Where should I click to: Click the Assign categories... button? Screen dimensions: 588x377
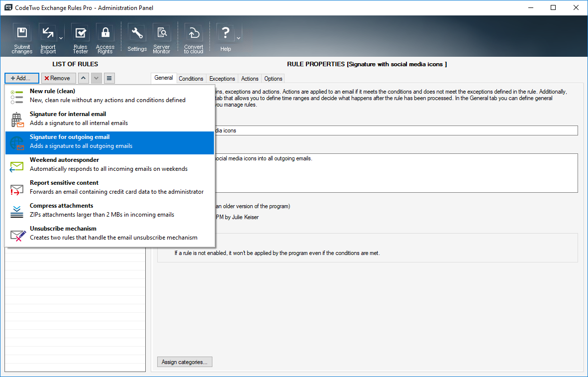(x=185, y=362)
